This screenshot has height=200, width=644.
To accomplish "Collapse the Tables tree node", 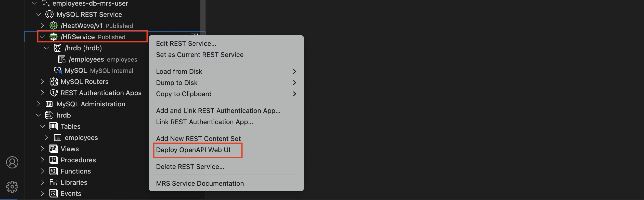I will (x=42, y=126).
